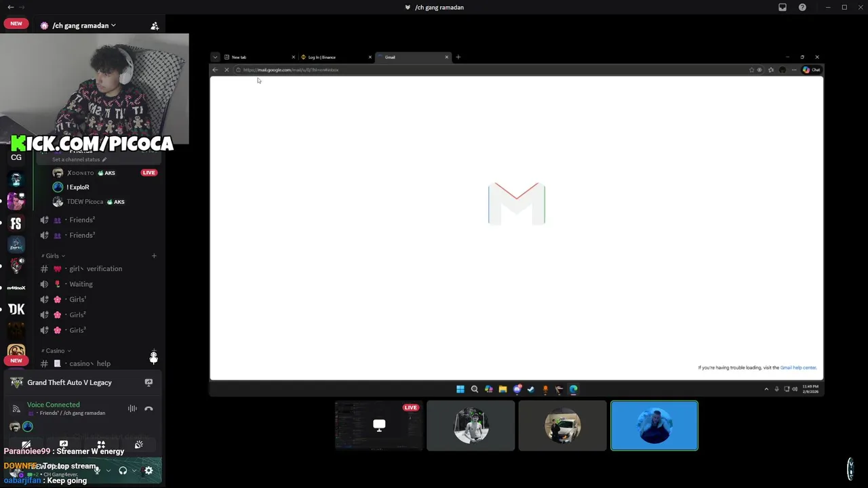Click the Edge icon in the streamed taskbar

coord(573,389)
